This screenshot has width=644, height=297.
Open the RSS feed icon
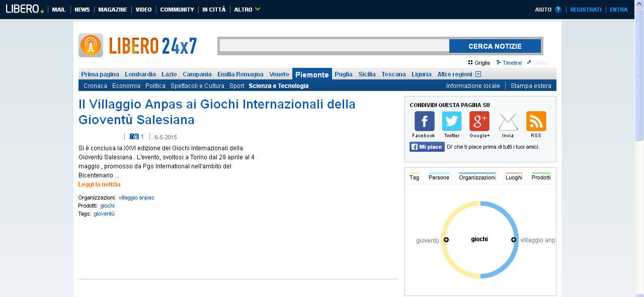click(536, 121)
